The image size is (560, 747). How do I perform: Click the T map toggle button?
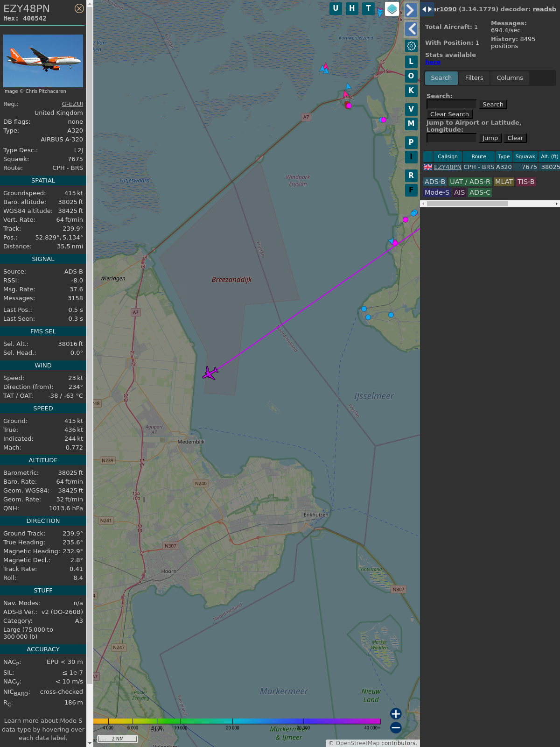pos(368,8)
